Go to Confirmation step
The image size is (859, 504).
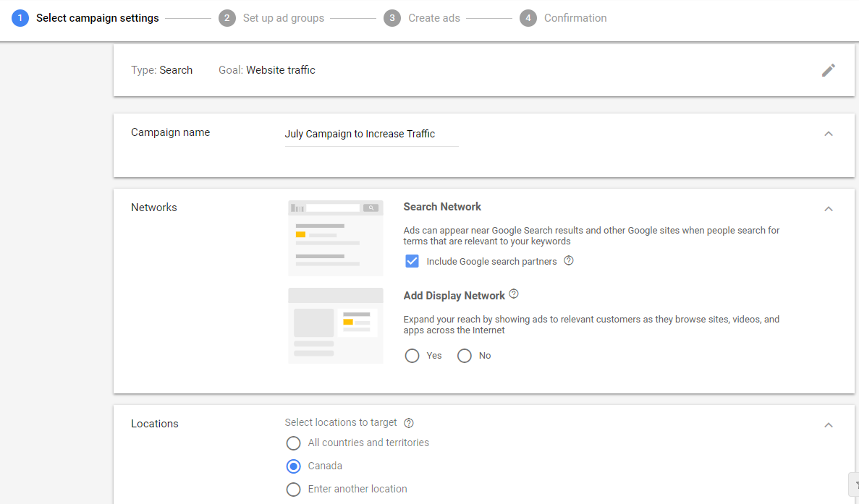point(575,18)
